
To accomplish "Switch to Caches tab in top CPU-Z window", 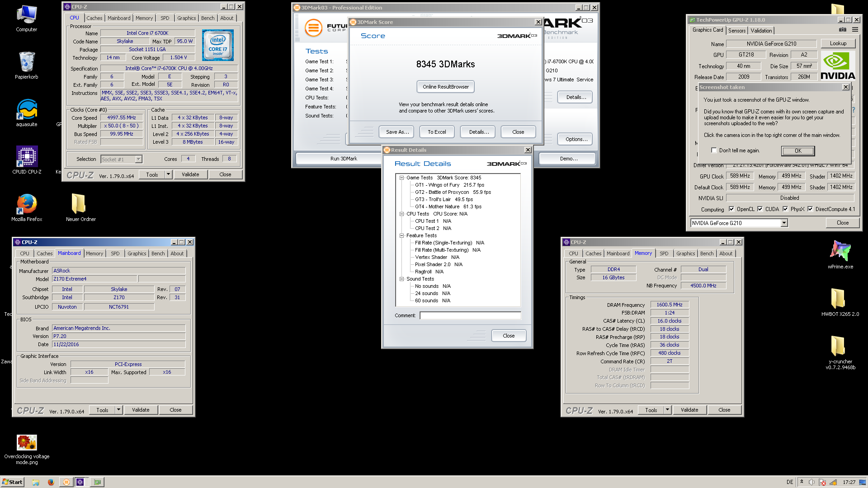I will click(x=94, y=18).
